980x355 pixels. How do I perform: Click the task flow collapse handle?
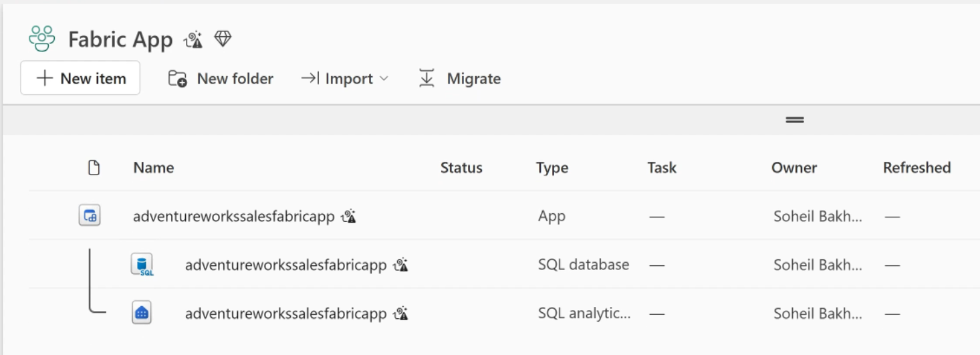point(794,120)
